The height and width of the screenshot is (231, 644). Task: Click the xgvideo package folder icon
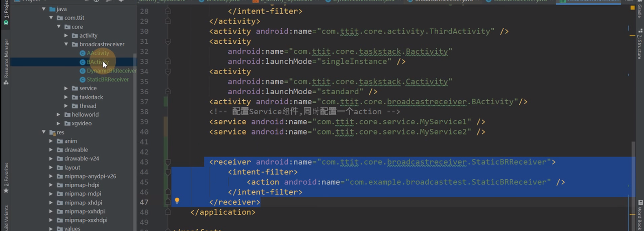[67, 123]
